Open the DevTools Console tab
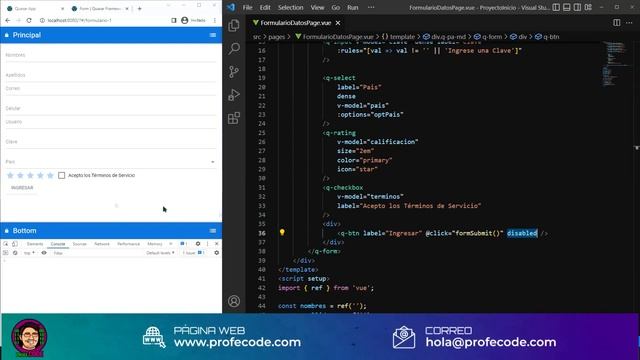This screenshot has width=640, height=360. pos(58,244)
